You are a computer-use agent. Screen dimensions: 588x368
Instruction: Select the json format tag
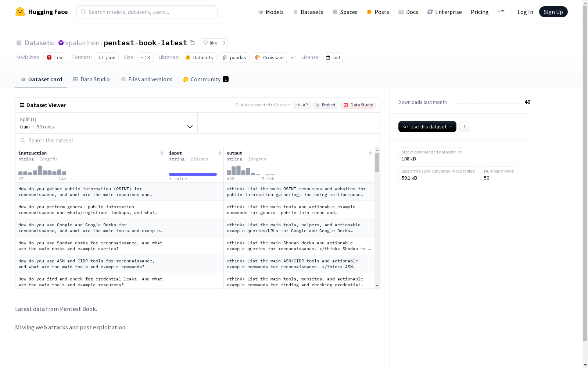pos(107,57)
